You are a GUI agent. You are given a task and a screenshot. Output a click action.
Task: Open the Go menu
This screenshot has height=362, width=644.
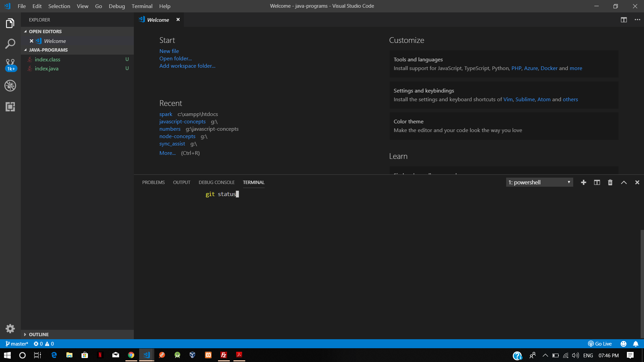[x=98, y=6]
